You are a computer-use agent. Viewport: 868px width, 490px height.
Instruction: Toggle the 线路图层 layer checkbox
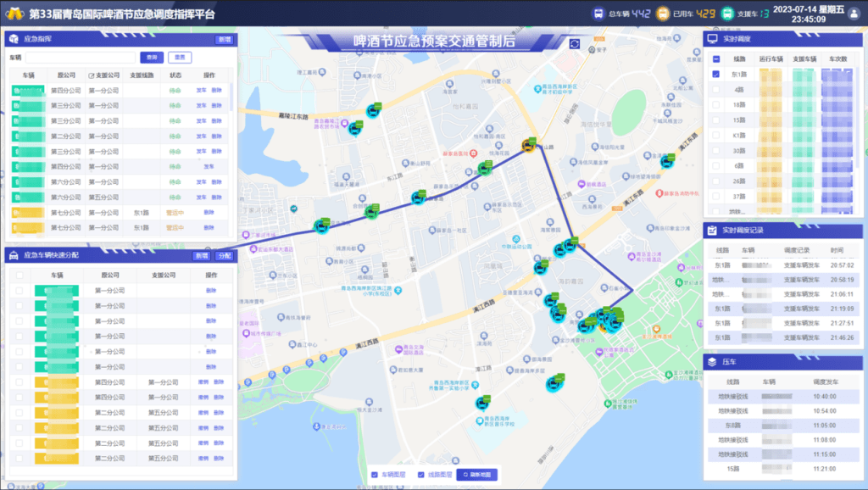point(420,475)
